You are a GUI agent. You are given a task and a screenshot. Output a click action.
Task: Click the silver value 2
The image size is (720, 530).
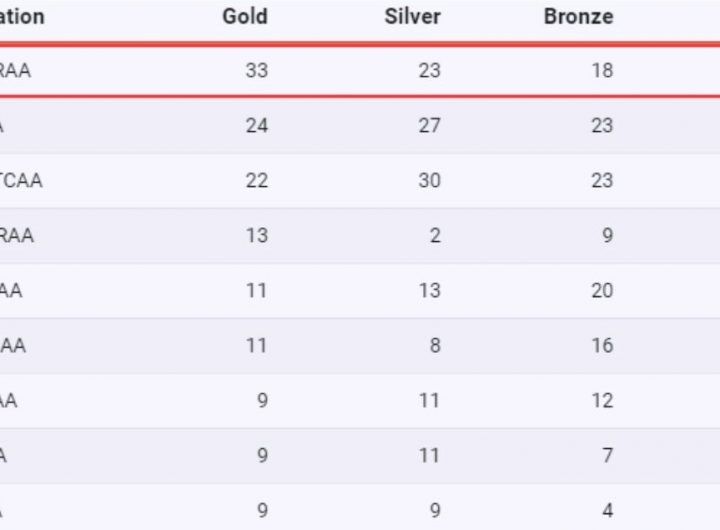coord(435,235)
